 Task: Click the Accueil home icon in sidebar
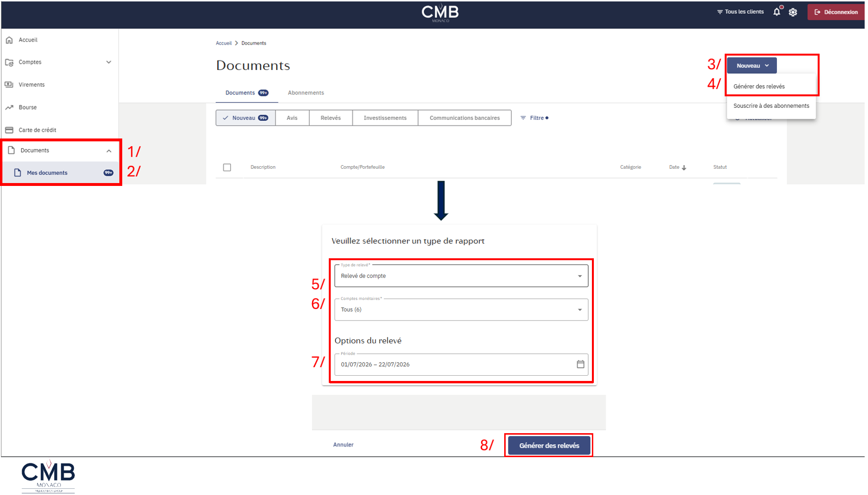coord(9,40)
